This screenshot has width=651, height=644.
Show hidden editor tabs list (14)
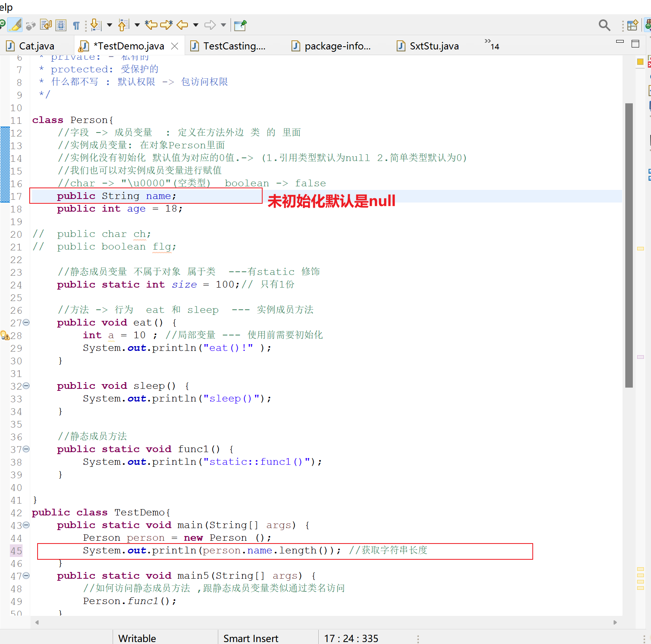(492, 44)
